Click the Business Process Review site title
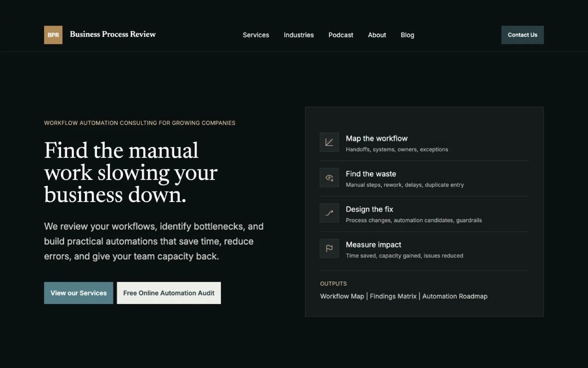The width and height of the screenshot is (588, 368). point(113,34)
